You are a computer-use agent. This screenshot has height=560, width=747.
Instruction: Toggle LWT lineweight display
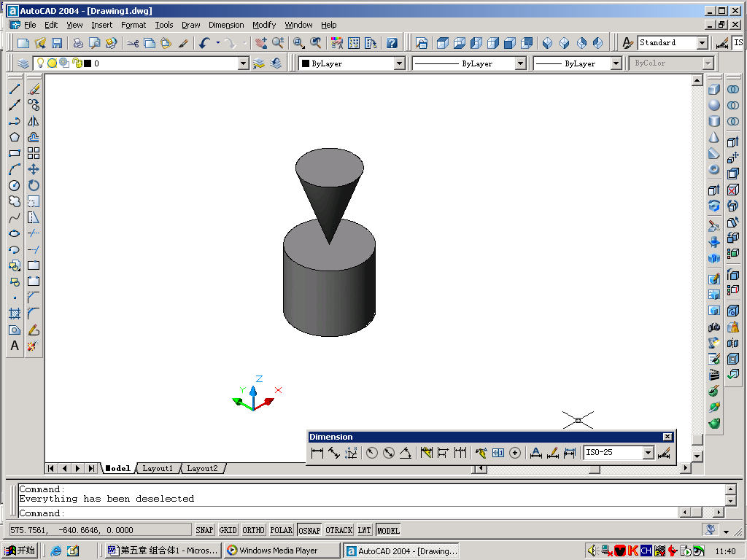(365, 530)
